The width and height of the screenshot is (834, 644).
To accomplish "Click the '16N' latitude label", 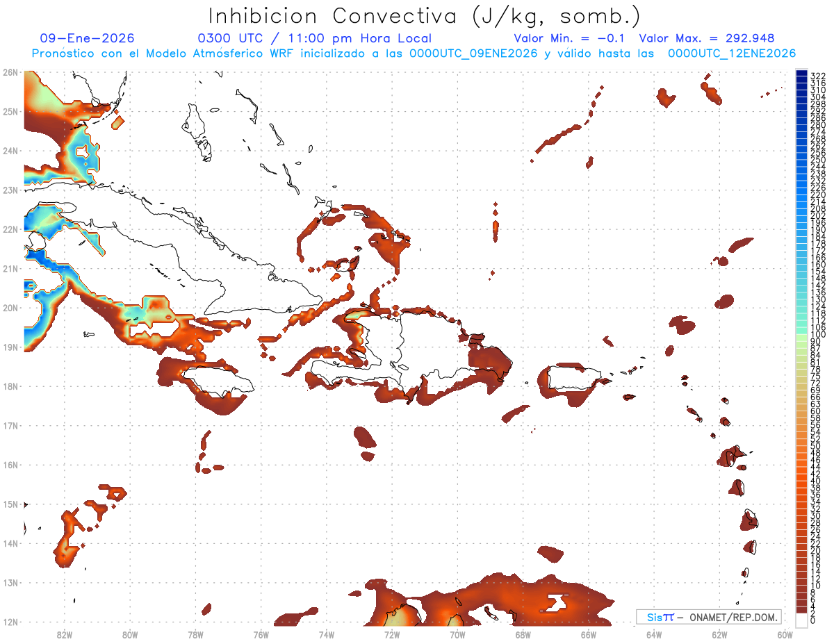I will (10, 465).
